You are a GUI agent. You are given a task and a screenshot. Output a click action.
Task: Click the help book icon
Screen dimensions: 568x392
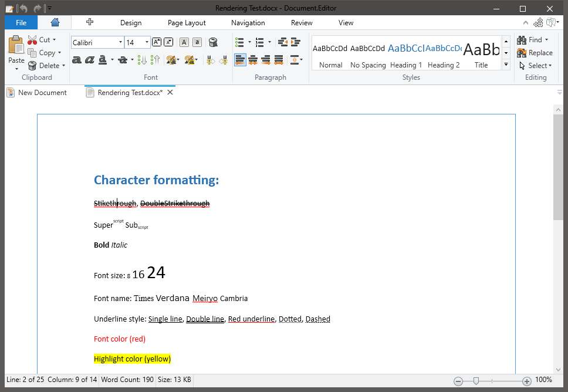[550, 22]
